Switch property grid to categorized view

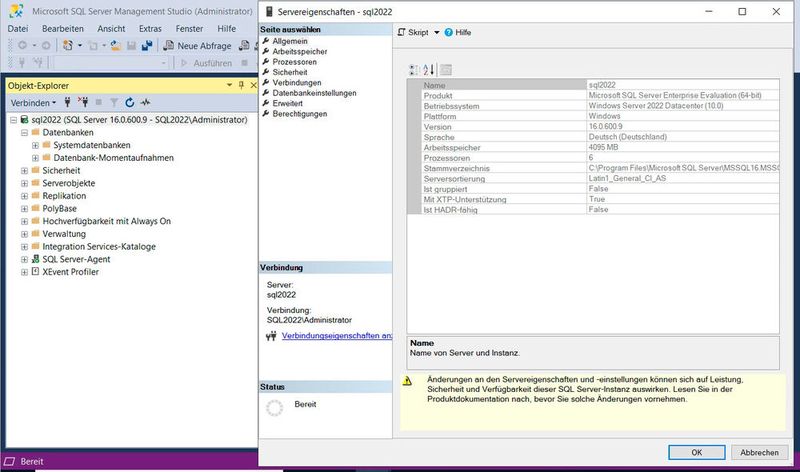point(414,70)
